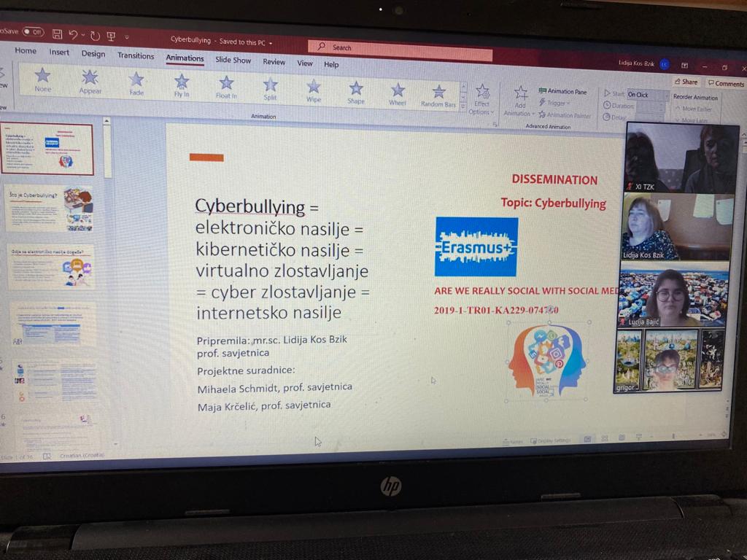Click the Lucija Bajić video tile
The height and width of the screenshot is (560, 747).
(x=672, y=295)
